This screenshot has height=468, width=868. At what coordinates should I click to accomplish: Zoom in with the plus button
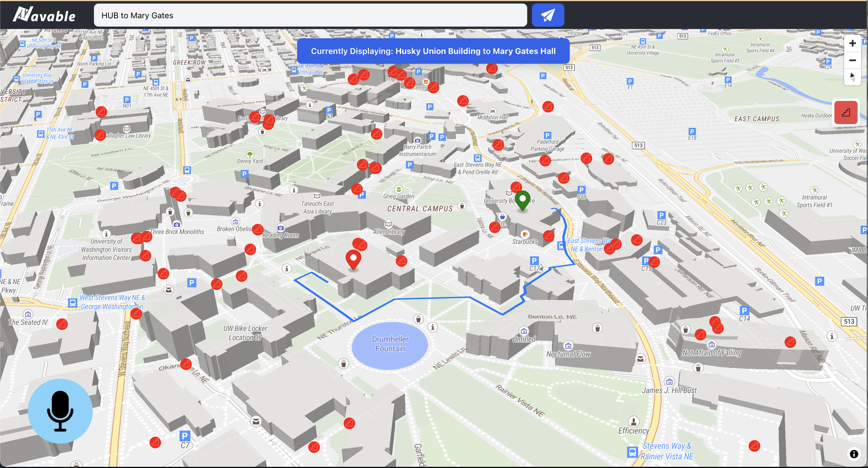pos(852,43)
